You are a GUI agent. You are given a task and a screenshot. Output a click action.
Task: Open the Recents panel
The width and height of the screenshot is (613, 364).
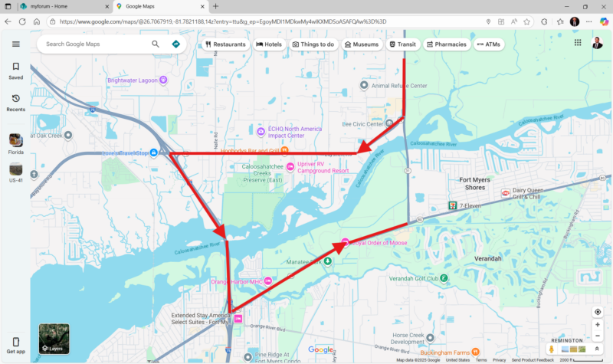pyautogui.click(x=15, y=103)
